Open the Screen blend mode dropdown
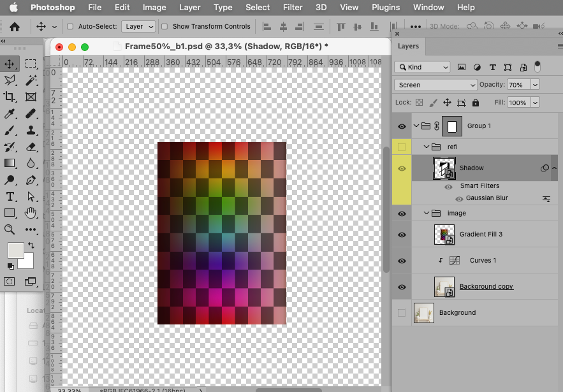The width and height of the screenshot is (563, 392). [x=435, y=84]
